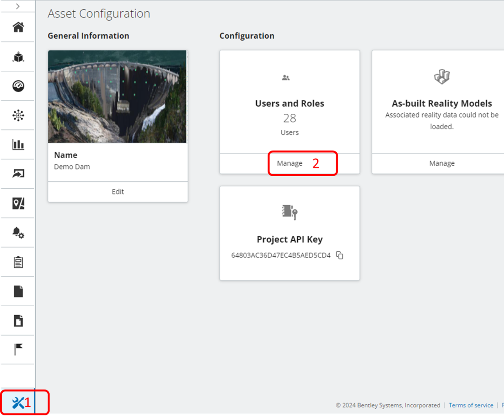Expand the collapsed sidebar with the chevron
Image resolution: width=504 pixels, height=420 pixels.
tap(17, 6)
